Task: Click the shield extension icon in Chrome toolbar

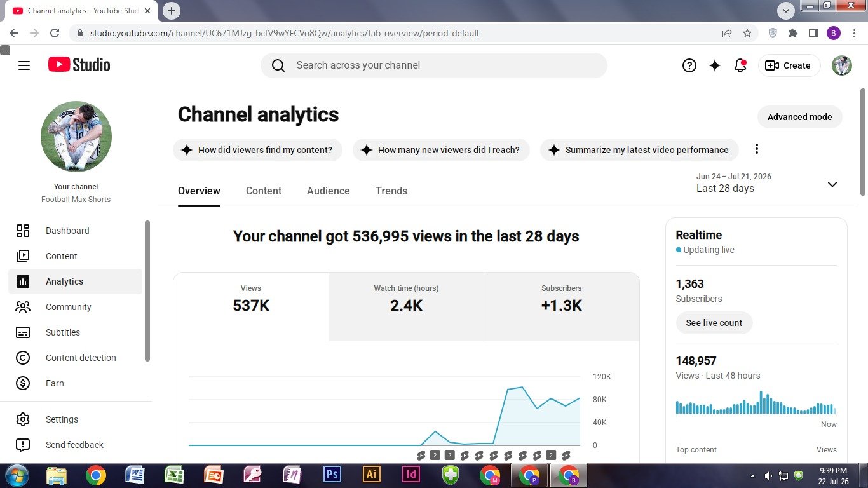Action: [773, 33]
